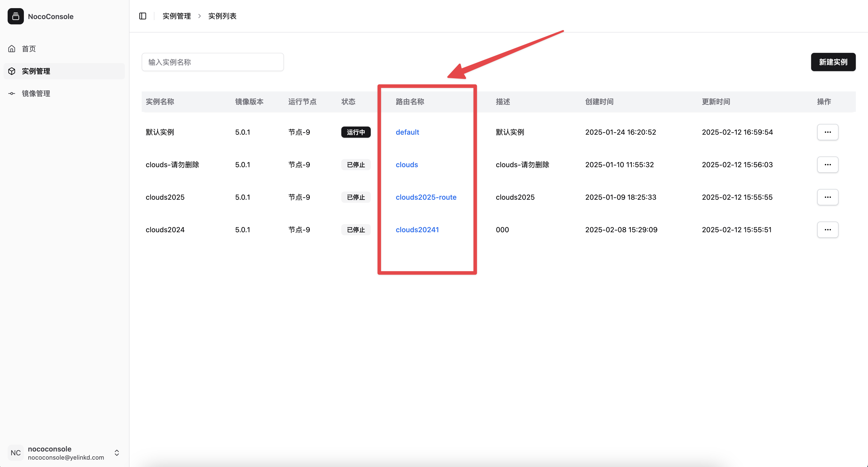Image resolution: width=868 pixels, height=467 pixels.
Task: Click the NocoConsole logo icon
Action: pos(15,16)
